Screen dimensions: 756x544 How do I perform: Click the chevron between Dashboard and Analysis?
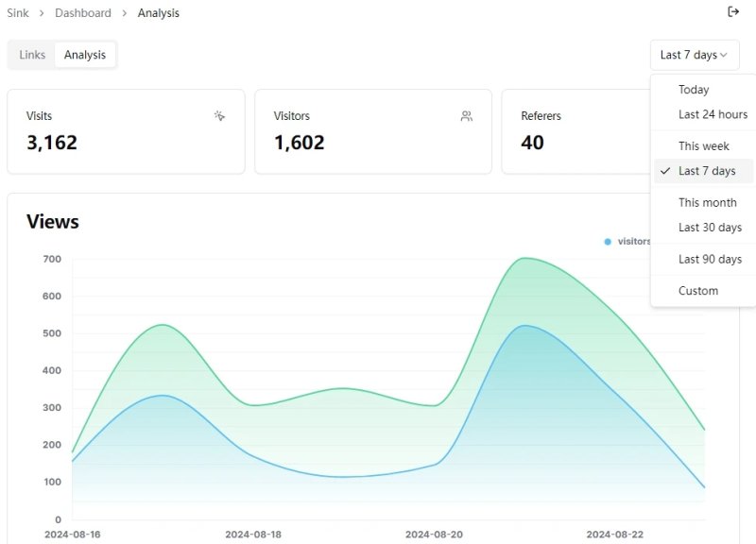(x=125, y=13)
